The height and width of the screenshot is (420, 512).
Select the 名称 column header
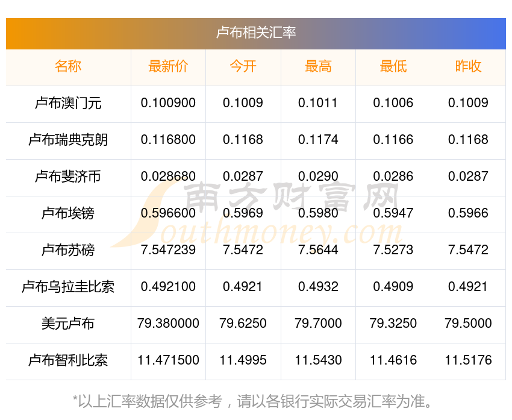coord(68,67)
